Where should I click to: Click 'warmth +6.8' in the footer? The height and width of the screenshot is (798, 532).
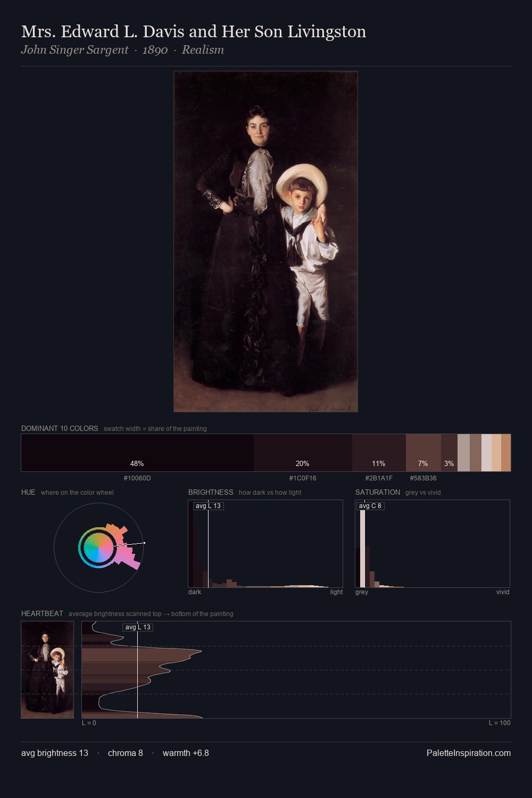pyautogui.click(x=186, y=753)
